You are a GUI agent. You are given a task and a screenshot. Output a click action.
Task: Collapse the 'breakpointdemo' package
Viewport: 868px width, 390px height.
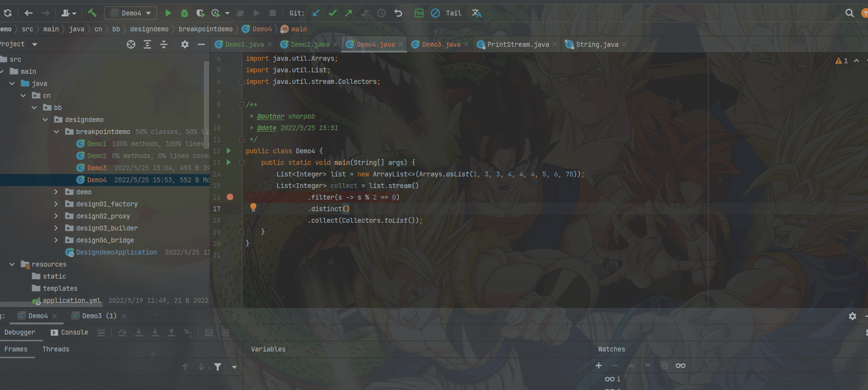(56, 132)
